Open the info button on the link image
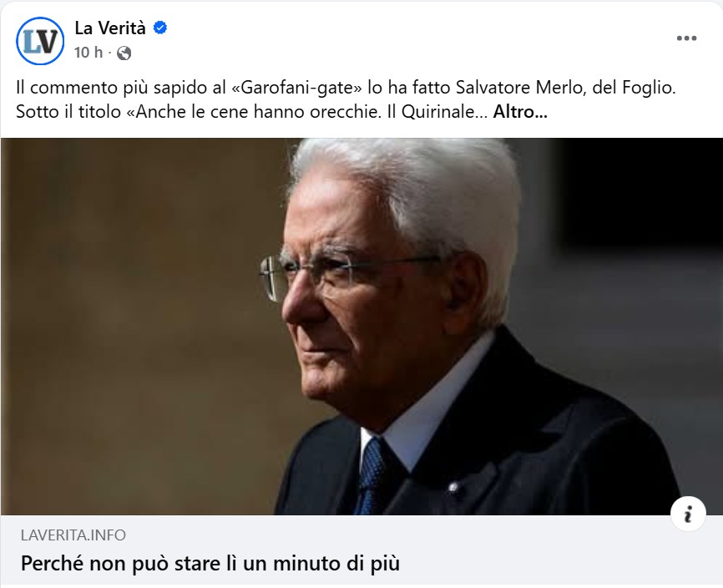The width and height of the screenshot is (723, 588). coord(688,514)
